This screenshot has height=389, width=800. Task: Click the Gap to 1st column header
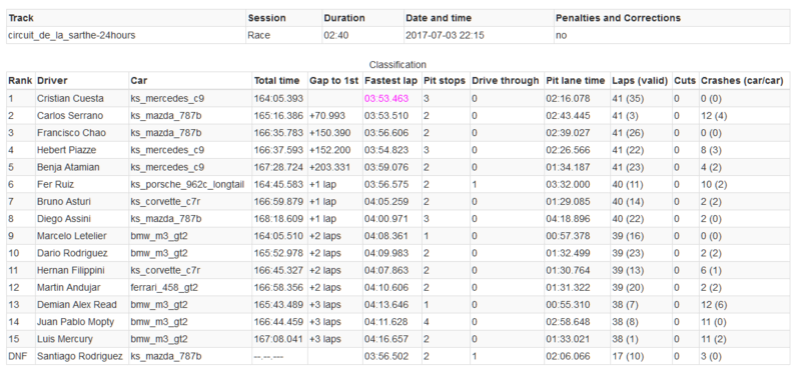click(335, 81)
